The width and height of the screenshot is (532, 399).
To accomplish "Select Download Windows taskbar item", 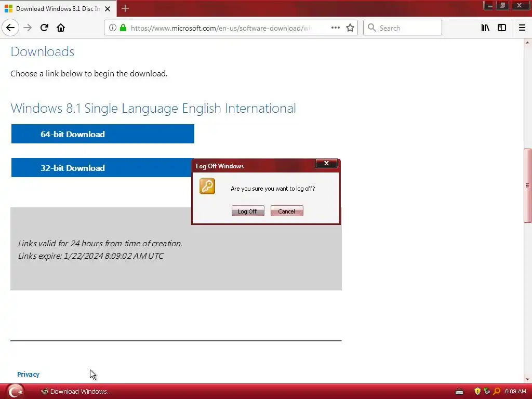I will (x=77, y=392).
